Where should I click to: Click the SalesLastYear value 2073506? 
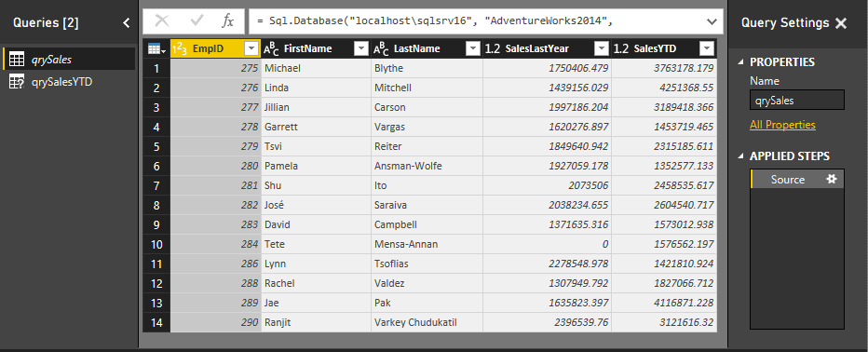[x=547, y=185]
